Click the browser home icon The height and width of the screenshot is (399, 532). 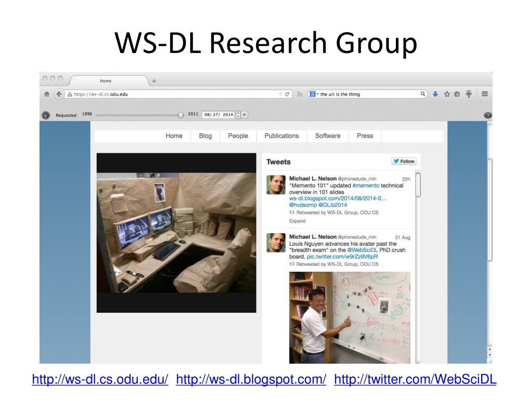[47, 94]
